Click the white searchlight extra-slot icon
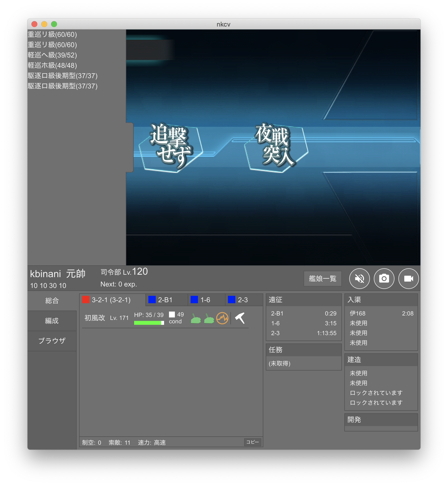This screenshot has width=448, height=486. click(240, 318)
